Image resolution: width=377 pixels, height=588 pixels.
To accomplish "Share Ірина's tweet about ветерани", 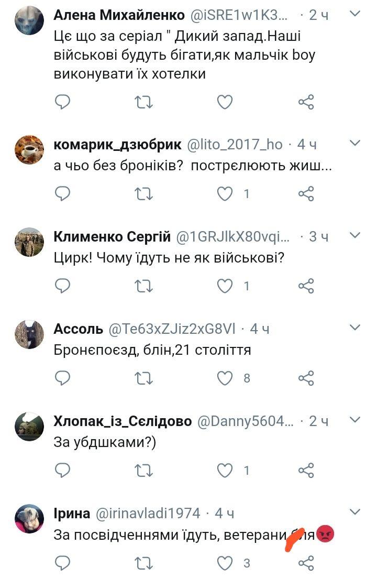I will point(306,563).
